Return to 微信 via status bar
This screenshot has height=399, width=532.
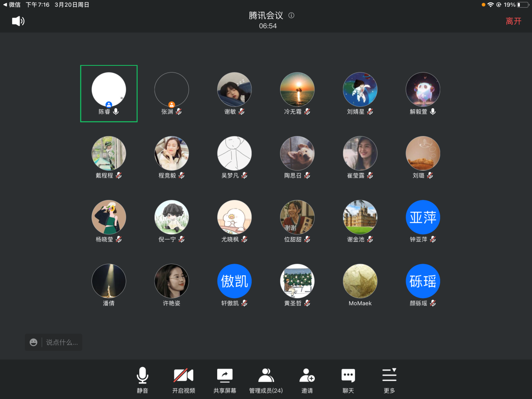point(12,5)
